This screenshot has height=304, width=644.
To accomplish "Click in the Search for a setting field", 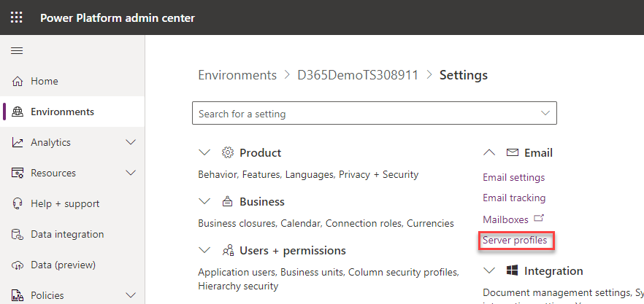I will (374, 113).
